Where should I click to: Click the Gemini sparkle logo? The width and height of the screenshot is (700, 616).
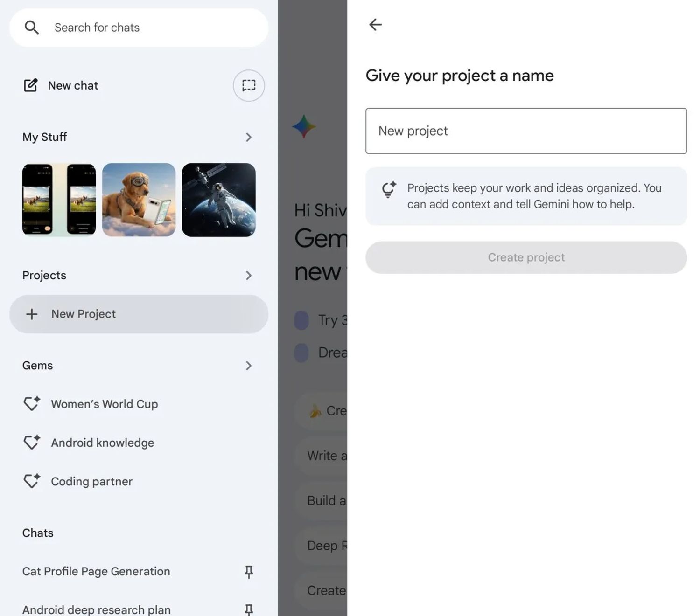coord(304,126)
